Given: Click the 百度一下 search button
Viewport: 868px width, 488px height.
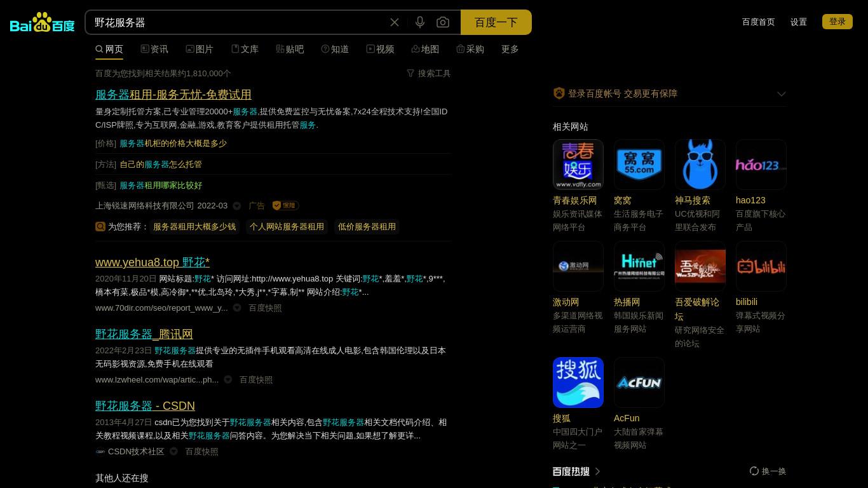Looking at the screenshot, I should (x=496, y=22).
